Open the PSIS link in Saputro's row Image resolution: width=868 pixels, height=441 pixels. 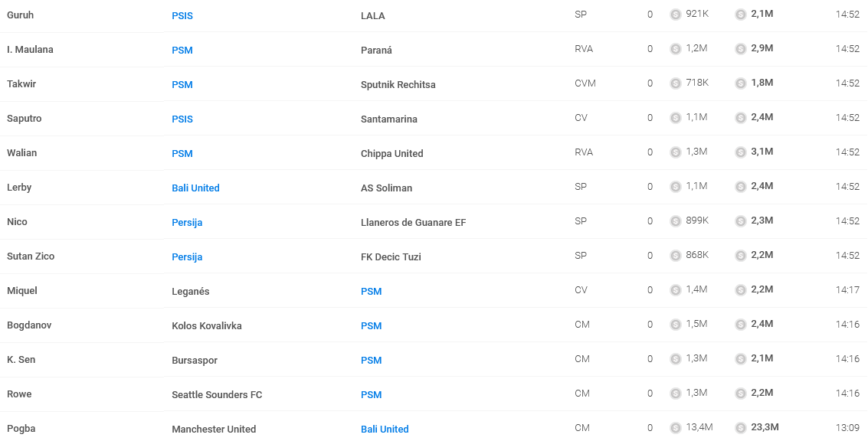182,119
